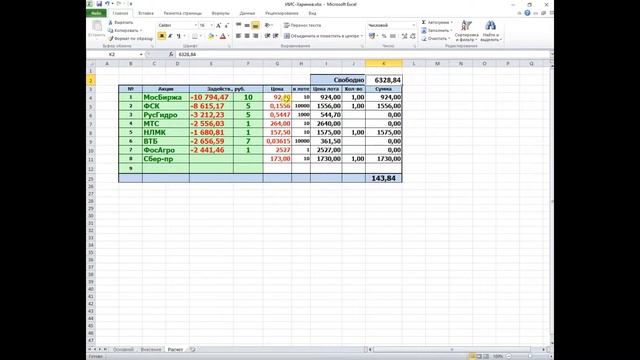Click the blue Help question mark icon
The width and height of the screenshot is (640, 360).
pos(527,13)
